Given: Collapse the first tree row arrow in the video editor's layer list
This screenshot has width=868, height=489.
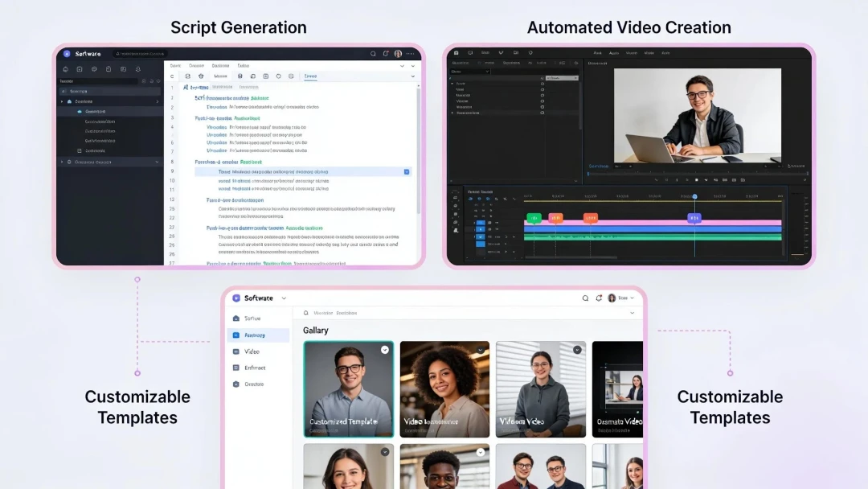Looking at the screenshot, I should [452, 84].
